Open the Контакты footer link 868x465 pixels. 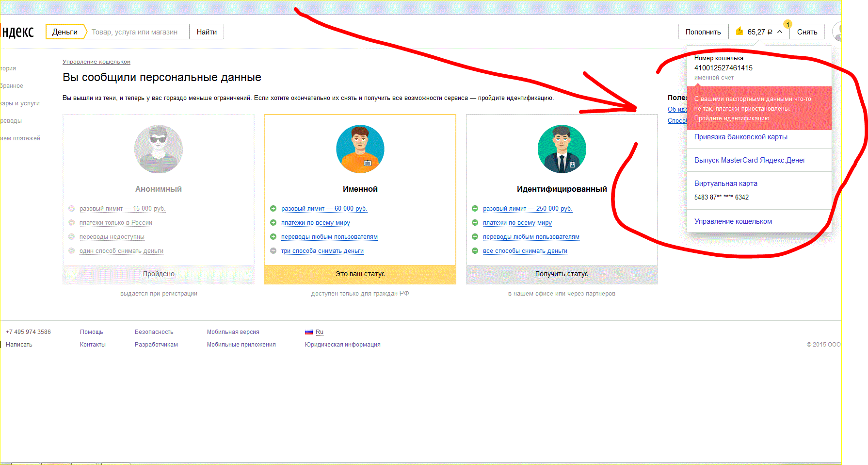[93, 345]
